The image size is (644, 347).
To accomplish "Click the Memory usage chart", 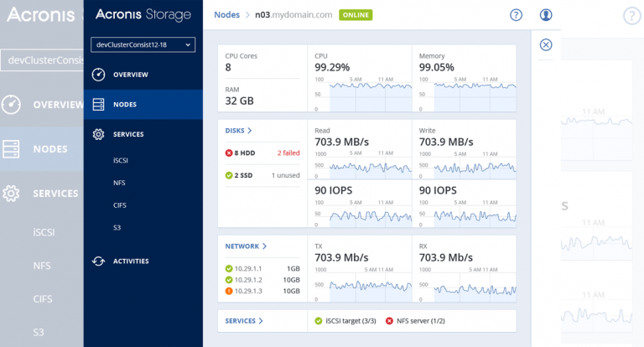I will coord(467,94).
